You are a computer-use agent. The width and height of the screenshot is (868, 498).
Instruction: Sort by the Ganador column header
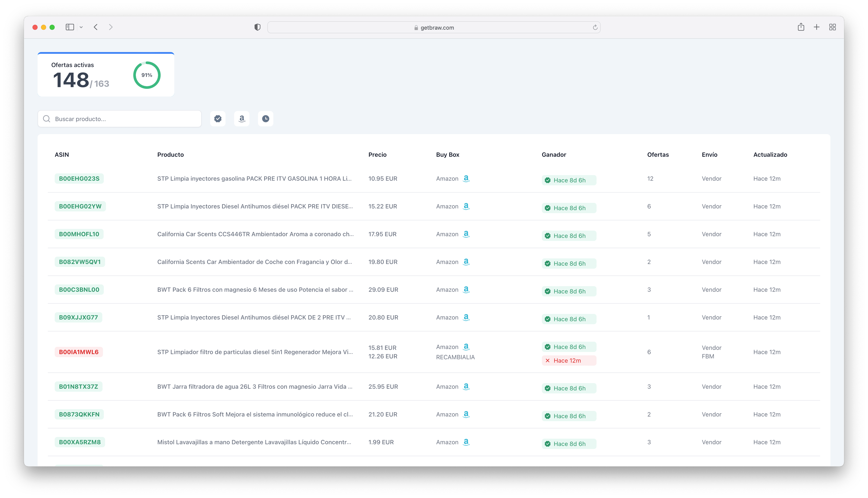554,155
